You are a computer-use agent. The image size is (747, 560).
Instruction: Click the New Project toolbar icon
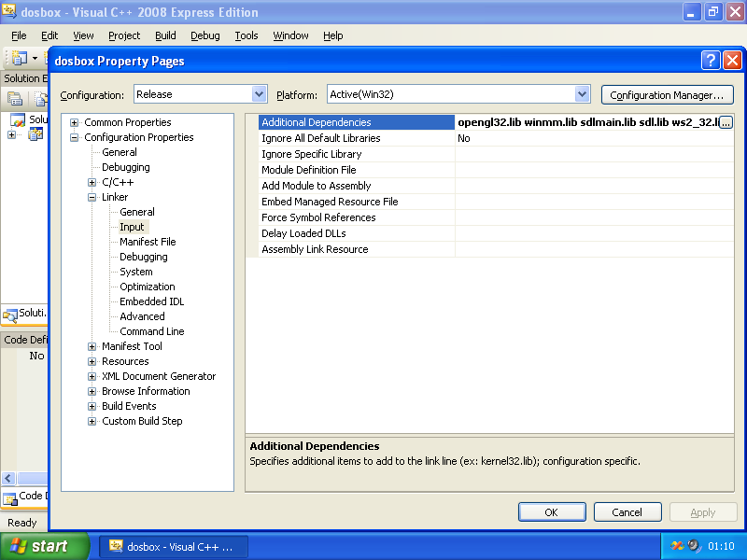pos(20,58)
